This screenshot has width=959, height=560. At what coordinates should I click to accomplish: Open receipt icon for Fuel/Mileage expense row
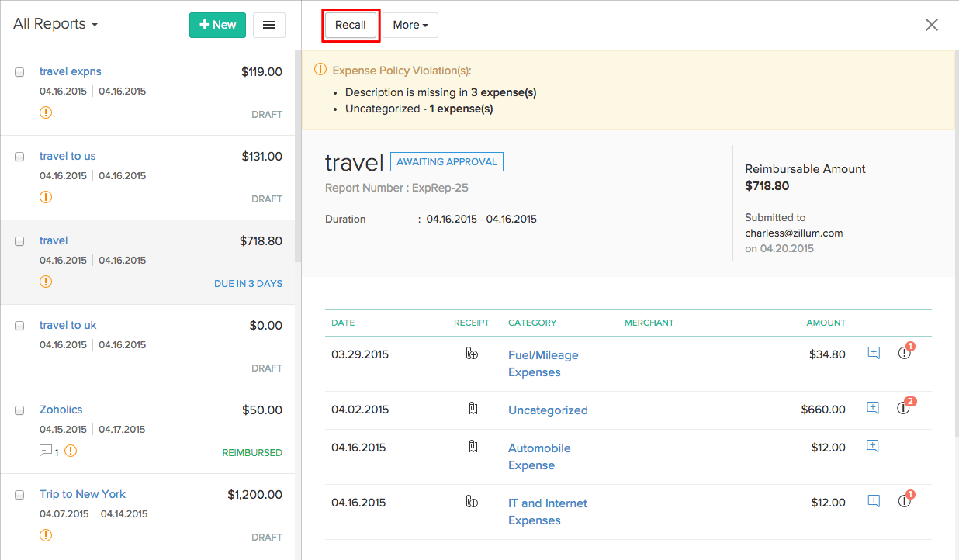(472, 354)
